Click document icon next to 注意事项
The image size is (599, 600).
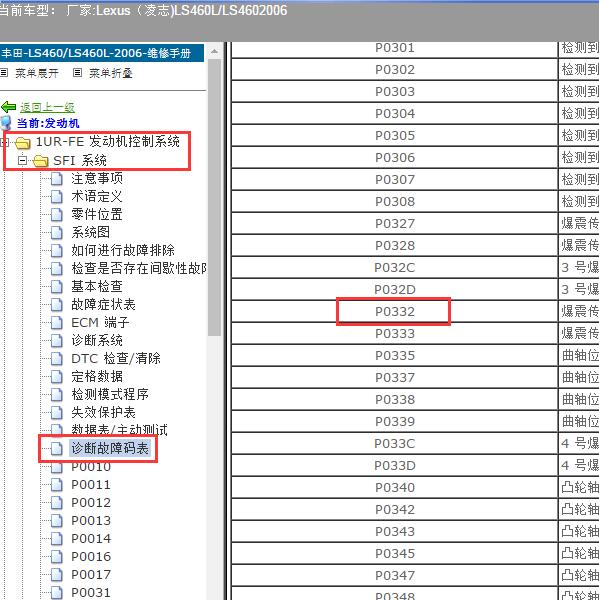[x=57, y=179]
